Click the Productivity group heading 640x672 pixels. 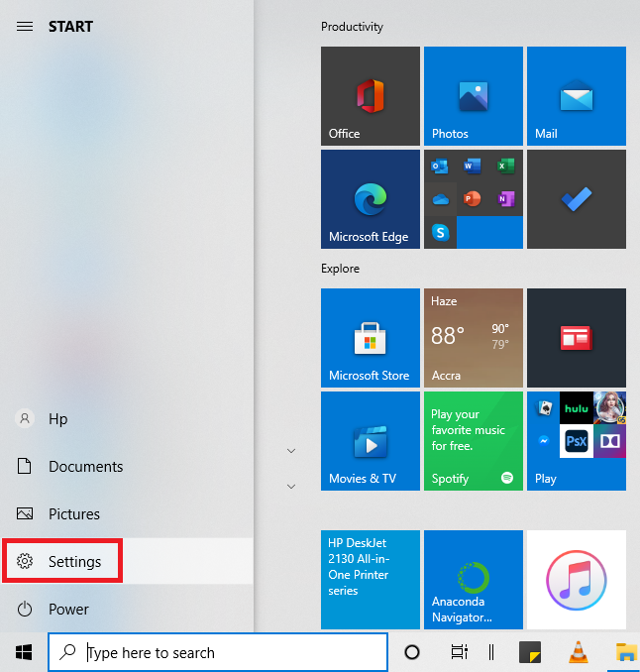click(352, 27)
